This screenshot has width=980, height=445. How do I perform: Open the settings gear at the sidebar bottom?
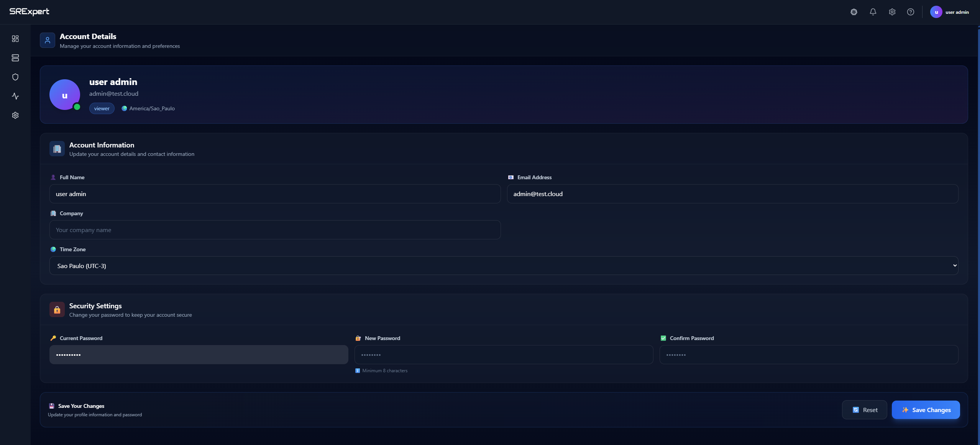pos(15,115)
